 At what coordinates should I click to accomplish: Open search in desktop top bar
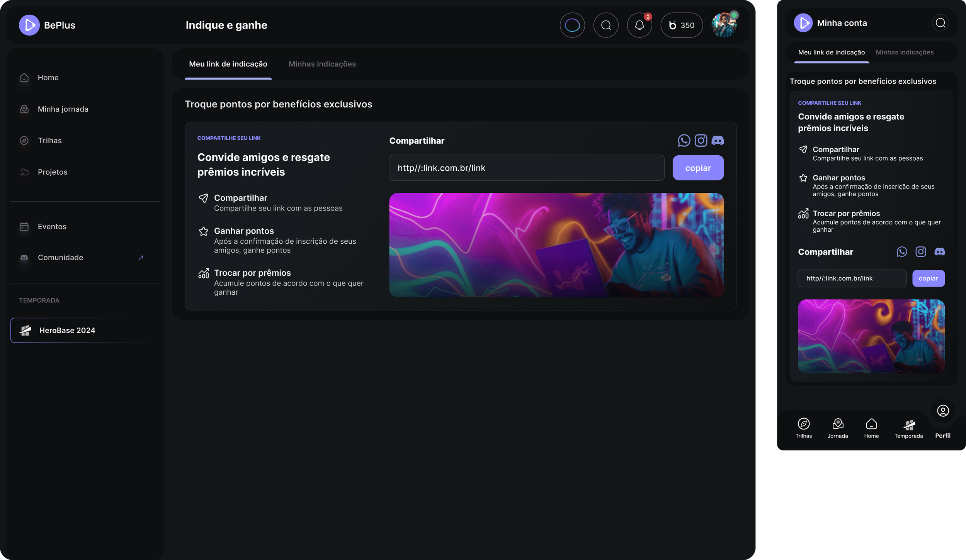[x=606, y=25]
